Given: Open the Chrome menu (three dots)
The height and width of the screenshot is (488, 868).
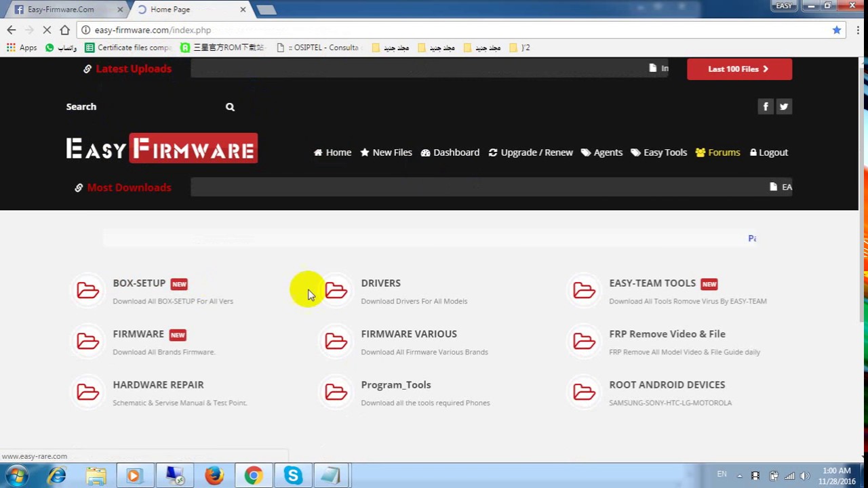Looking at the screenshot, I should coord(858,30).
